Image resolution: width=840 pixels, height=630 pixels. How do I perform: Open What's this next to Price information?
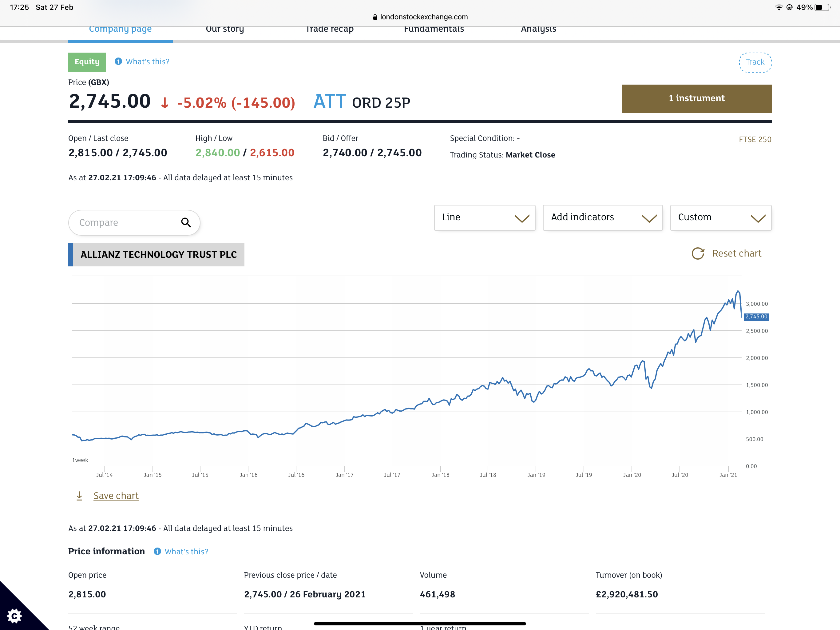[x=186, y=552]
